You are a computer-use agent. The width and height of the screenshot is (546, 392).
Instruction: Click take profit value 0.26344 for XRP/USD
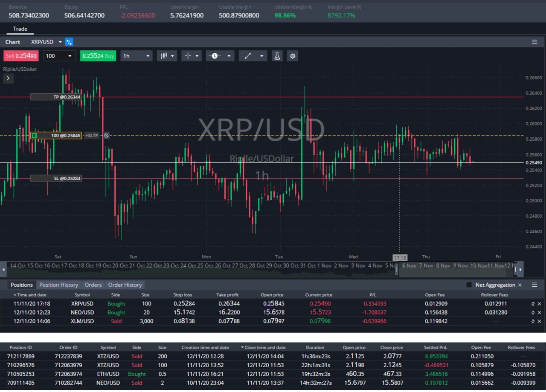[229, 304]
